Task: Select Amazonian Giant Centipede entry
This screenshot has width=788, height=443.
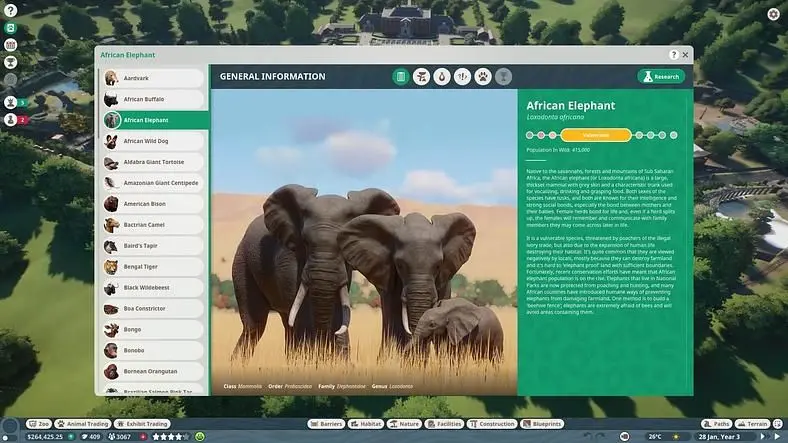Action: click(154, 183)
